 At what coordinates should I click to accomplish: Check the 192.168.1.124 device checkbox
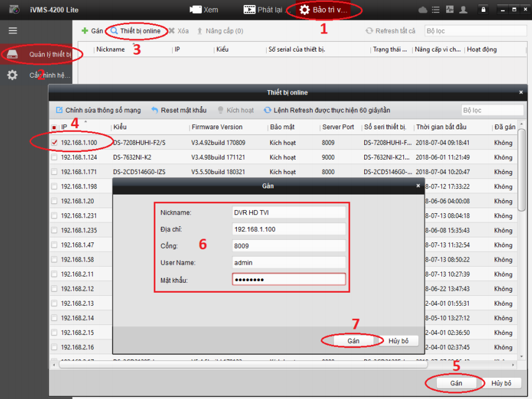55,157
